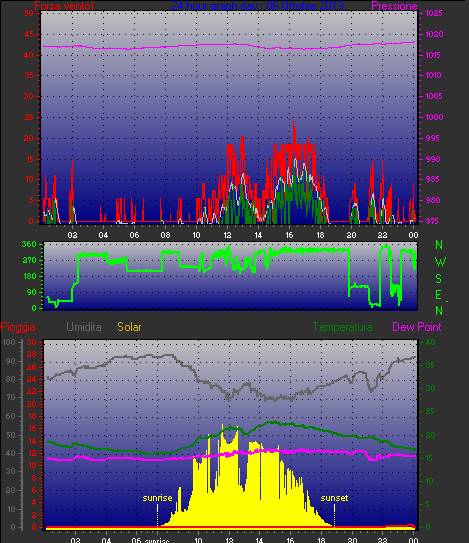Click the W compass letter beside the direction chart

coord(440,262)
